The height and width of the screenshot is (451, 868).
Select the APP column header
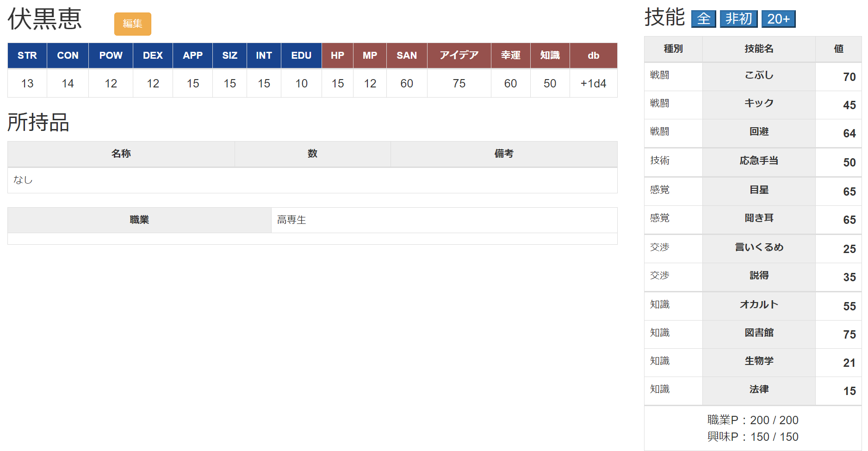193,56
